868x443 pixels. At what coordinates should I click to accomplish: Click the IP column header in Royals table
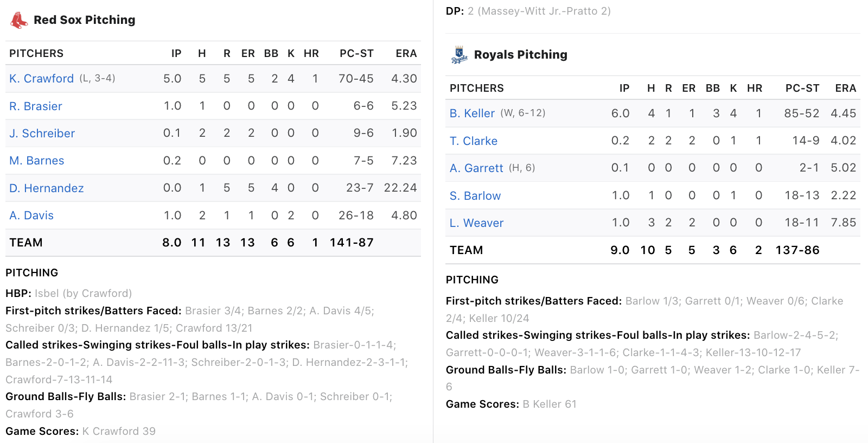(x=624, y=88)
